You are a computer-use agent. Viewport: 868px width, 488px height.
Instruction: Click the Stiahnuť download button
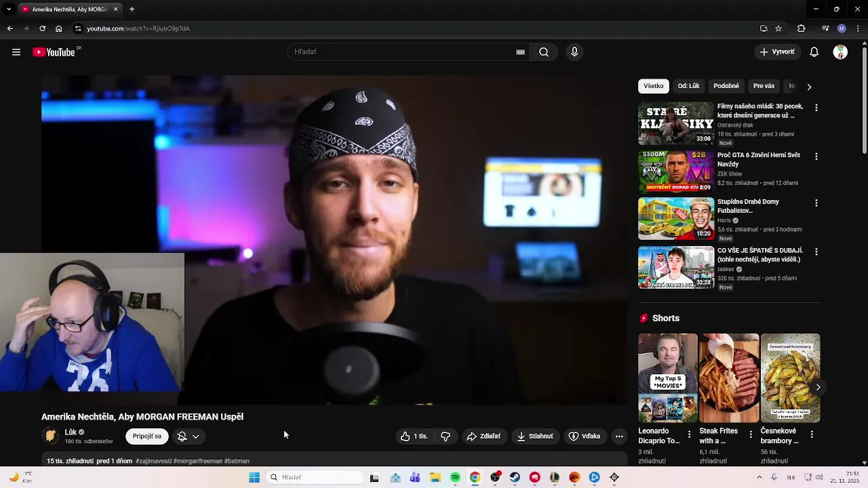coord(535,436)
